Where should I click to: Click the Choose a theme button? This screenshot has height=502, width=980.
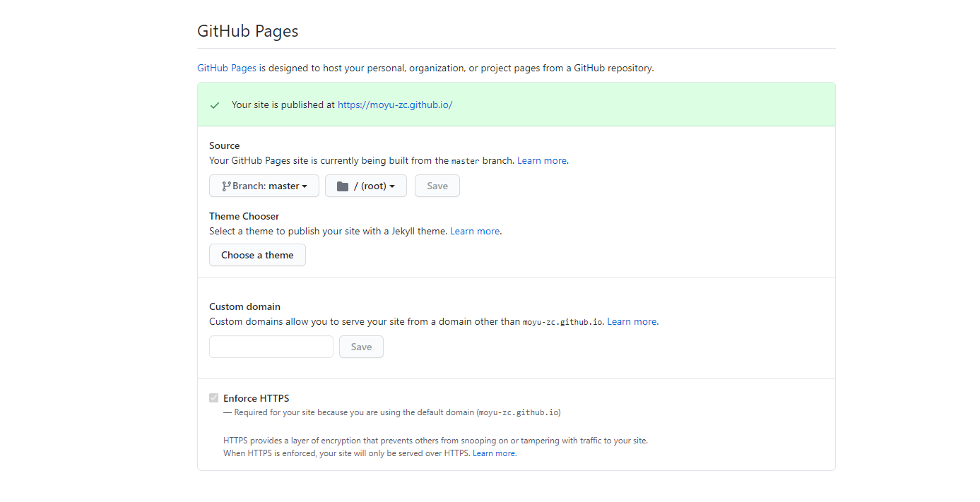[257, 255]
